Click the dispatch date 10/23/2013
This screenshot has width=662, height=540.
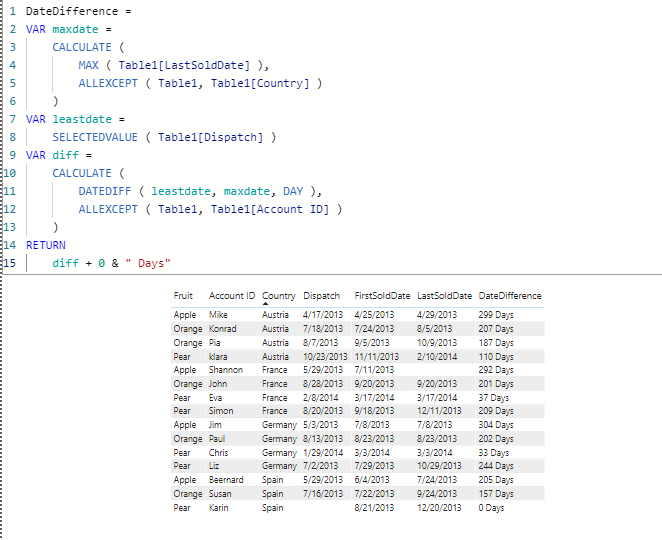(x=325, y=356)
